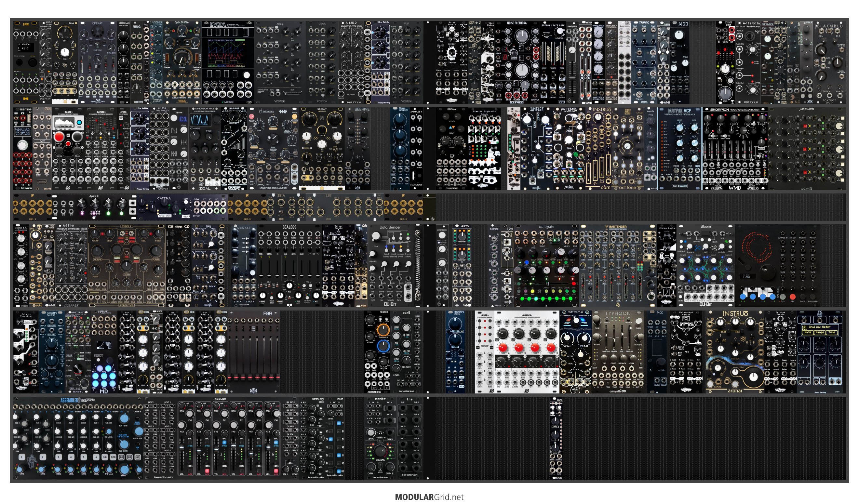The width and height of the screenshot is (859, 504).
Task: Open the SEALEGS delay module
Action: [x=289, y=265]
